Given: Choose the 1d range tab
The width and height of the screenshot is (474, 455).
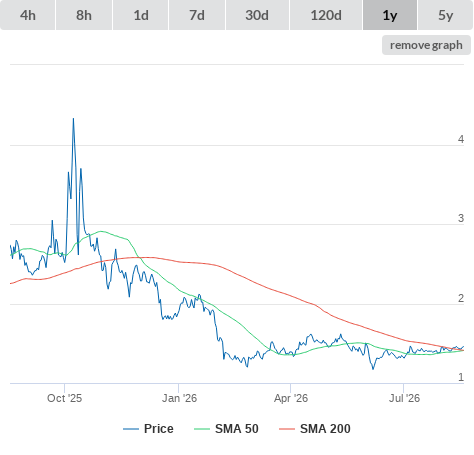Looking at the screenshot, I should point(141,15).
